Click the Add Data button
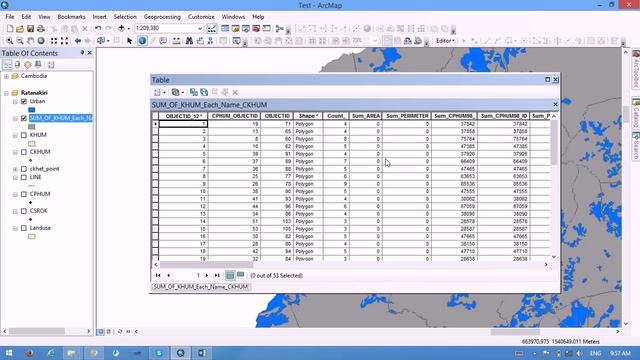Viewport: 640px width, 360px height. (x=121, y=29)
